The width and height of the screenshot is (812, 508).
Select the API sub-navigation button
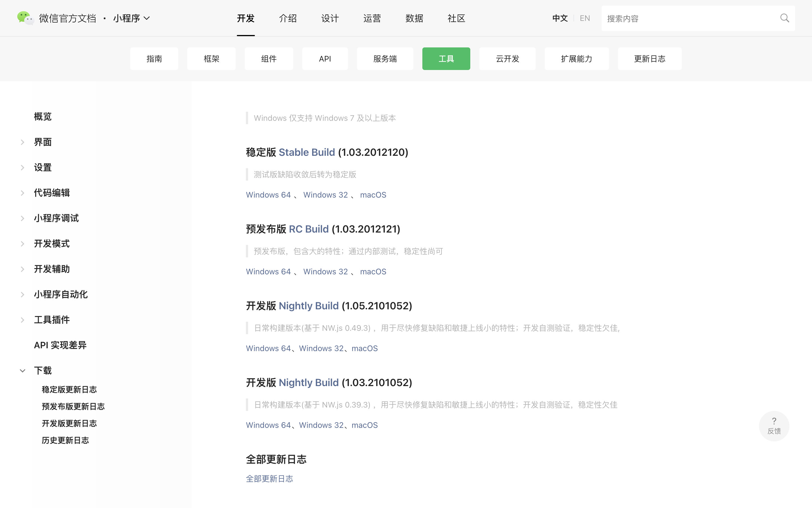[325, 59]
